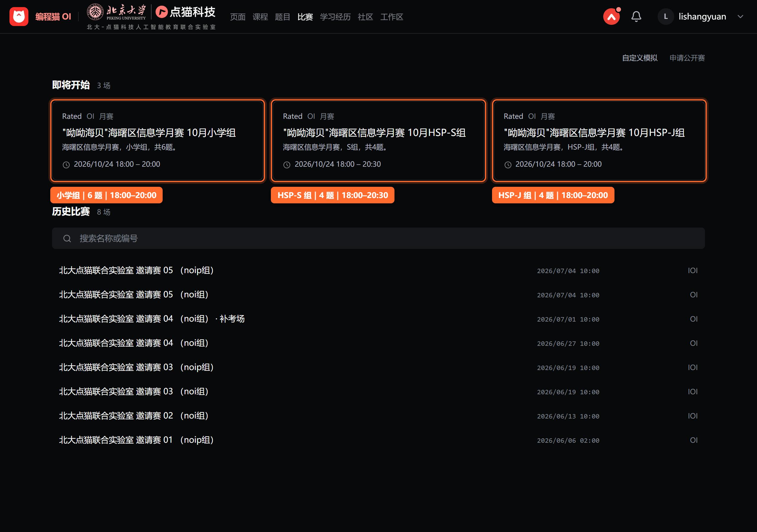Open the 页面 nav item

(x=237, y=17)
